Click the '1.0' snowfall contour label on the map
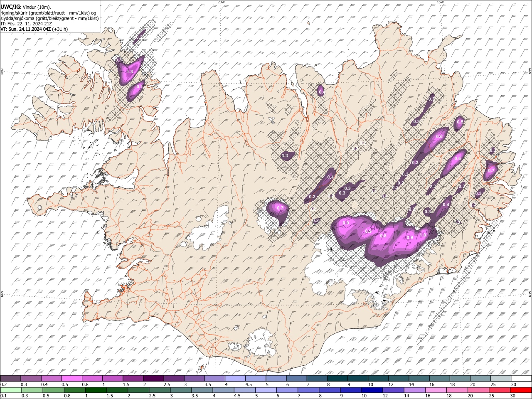Screen dimensions: 532x399 tap(423, 235)
